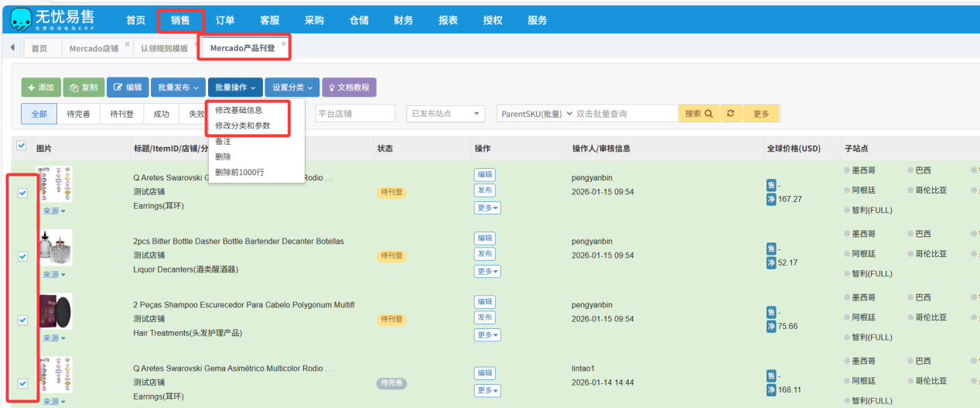Click the 无忧易售 octopus logo icon

[x=21, y=19]
